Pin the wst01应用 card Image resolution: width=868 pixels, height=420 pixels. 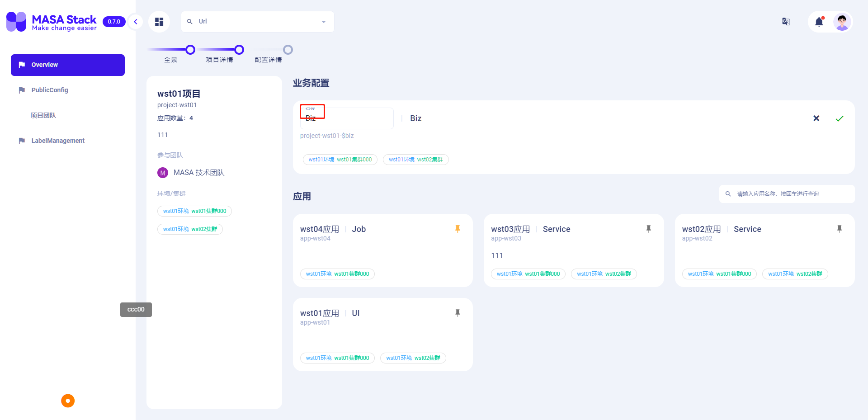tap(458, 313)
